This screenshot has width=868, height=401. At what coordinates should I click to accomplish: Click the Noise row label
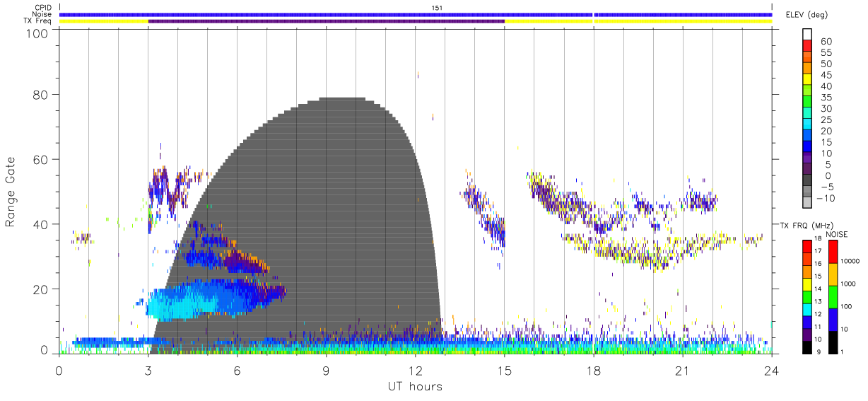tap(42, 14)
